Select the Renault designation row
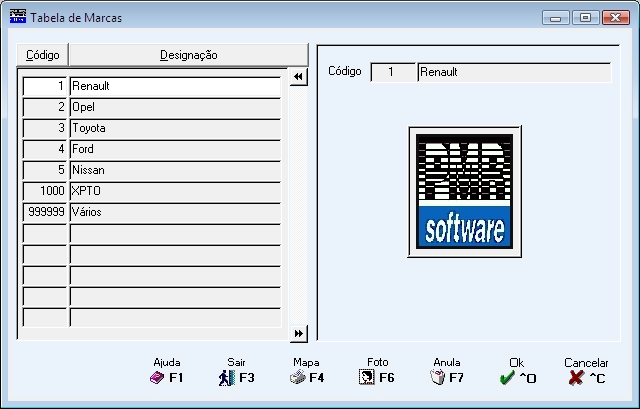The image size is (640, 409). click(176, 87)
